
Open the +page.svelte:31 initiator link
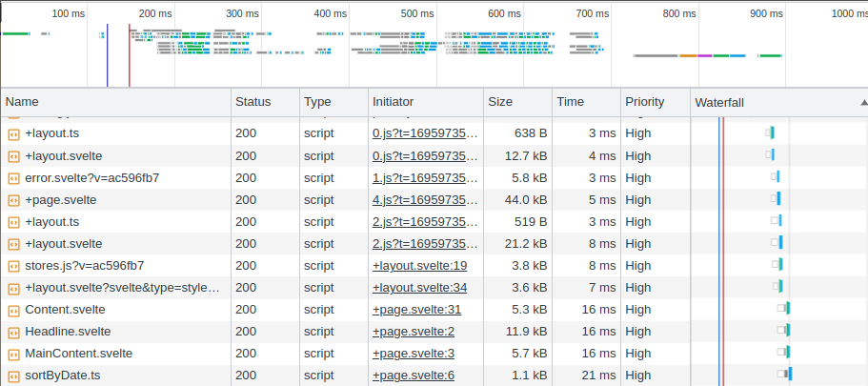click(x=416, y=310)
